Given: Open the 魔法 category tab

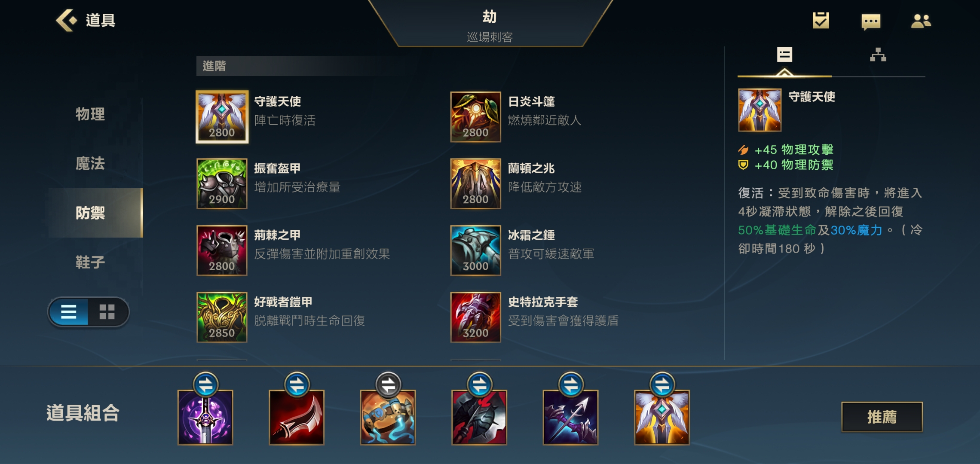Looking at the screenshot, I should pos(90,163).
